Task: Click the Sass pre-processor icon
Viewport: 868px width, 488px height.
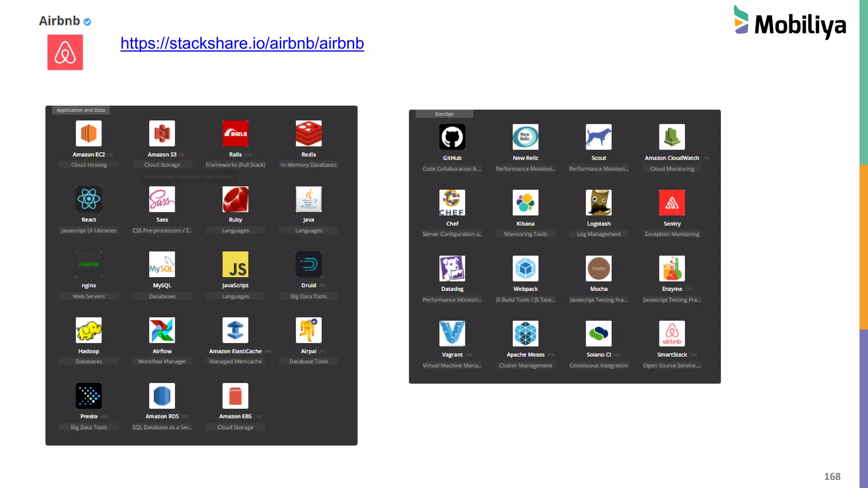Action: [162, 199]
